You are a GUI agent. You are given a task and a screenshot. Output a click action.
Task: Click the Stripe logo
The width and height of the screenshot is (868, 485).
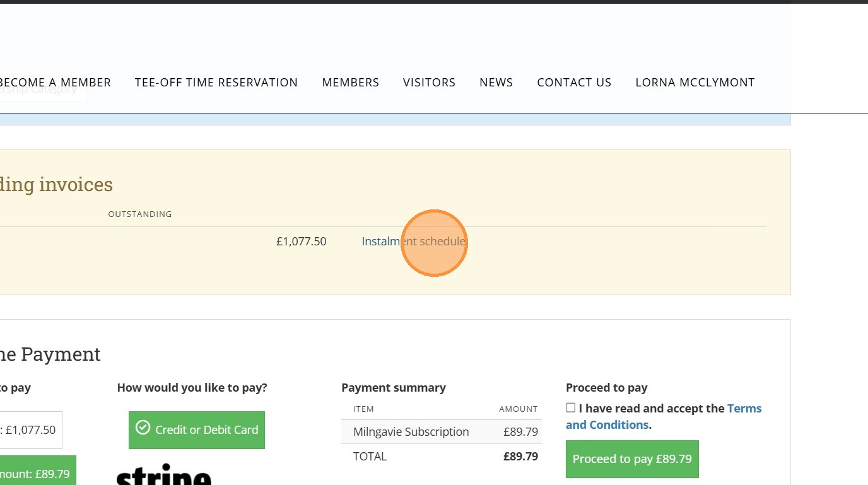pos(164,475)
